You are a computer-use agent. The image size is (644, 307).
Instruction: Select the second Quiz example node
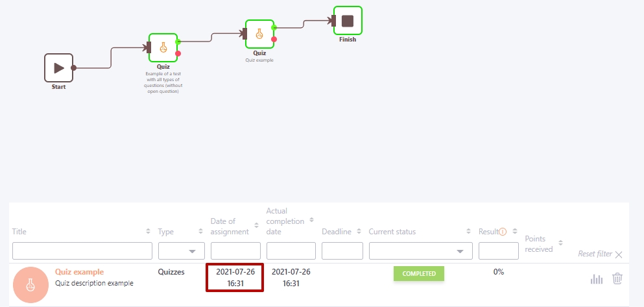[259, 33]
